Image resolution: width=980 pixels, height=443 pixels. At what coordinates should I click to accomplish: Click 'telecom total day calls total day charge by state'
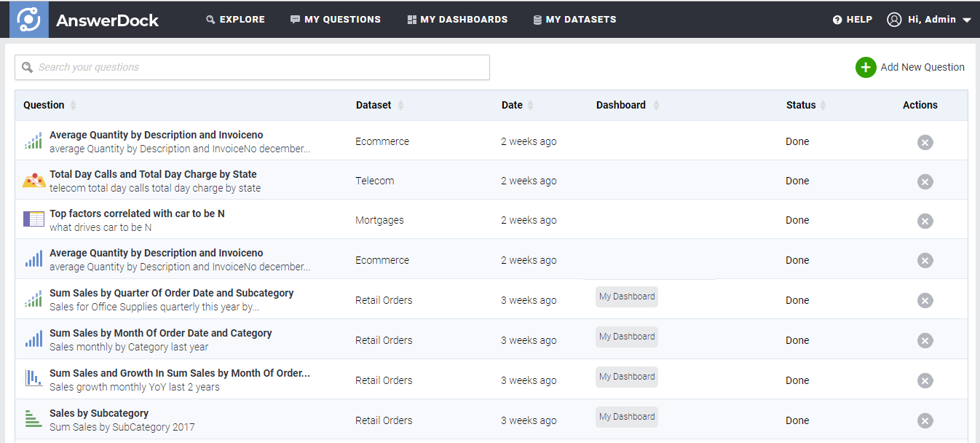coord(155,188)
